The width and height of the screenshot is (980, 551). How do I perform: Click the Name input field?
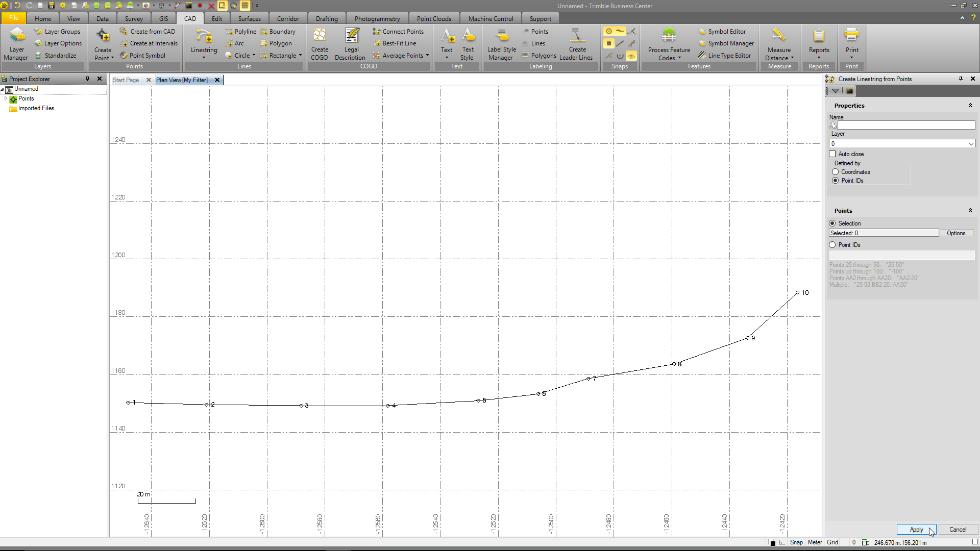coord(905,125)
